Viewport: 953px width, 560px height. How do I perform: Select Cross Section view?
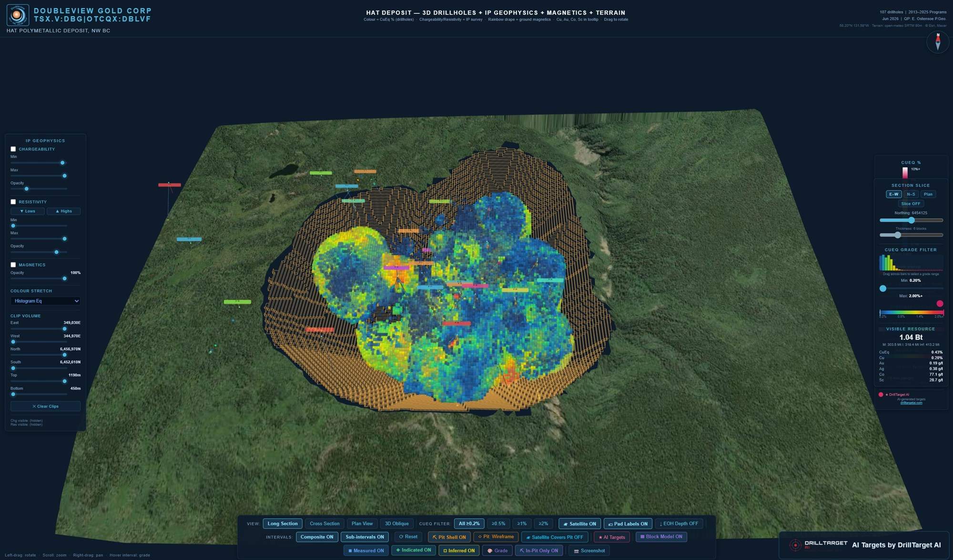click(324, 524)
